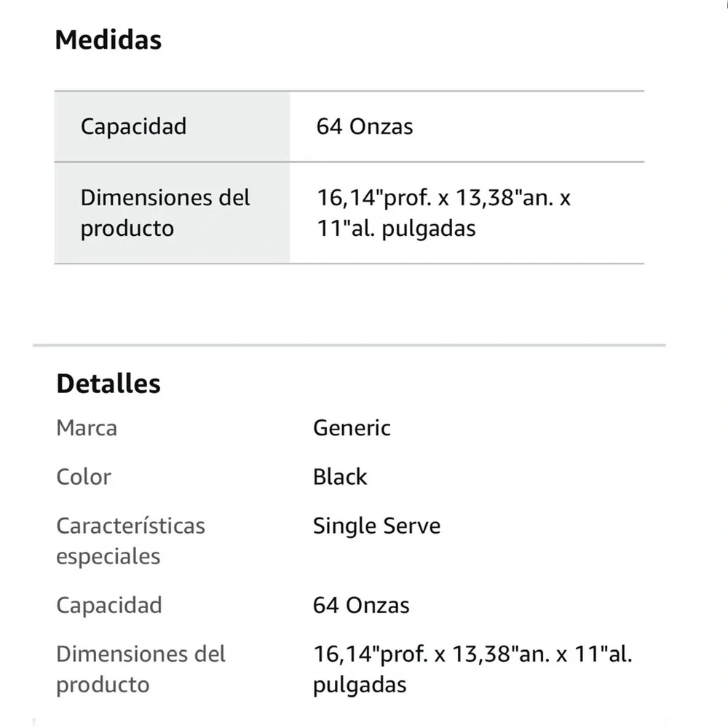Click the Marca label
Image resolution: width=728 pixels, height=728 pixels.
pyautogui.click(x=87, y=427)
